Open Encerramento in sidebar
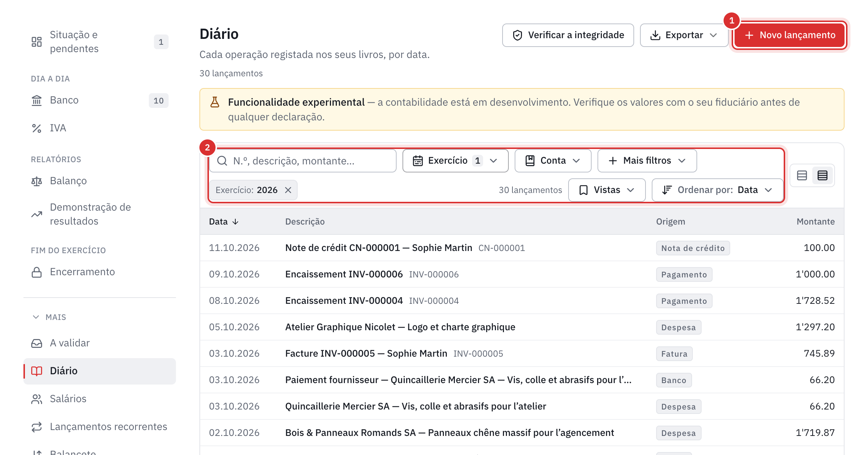The width and height of the screenshot is (868, 455). 100,272
